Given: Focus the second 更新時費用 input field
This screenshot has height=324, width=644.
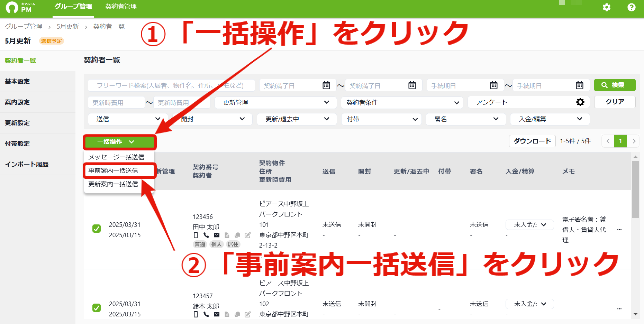Looking at the screenshot, I should (x=182, y=103).
